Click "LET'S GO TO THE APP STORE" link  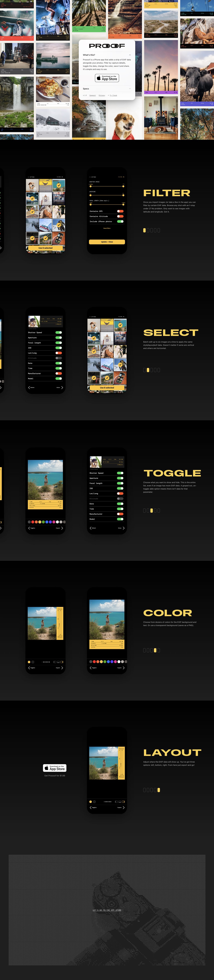tap(107, 910)
